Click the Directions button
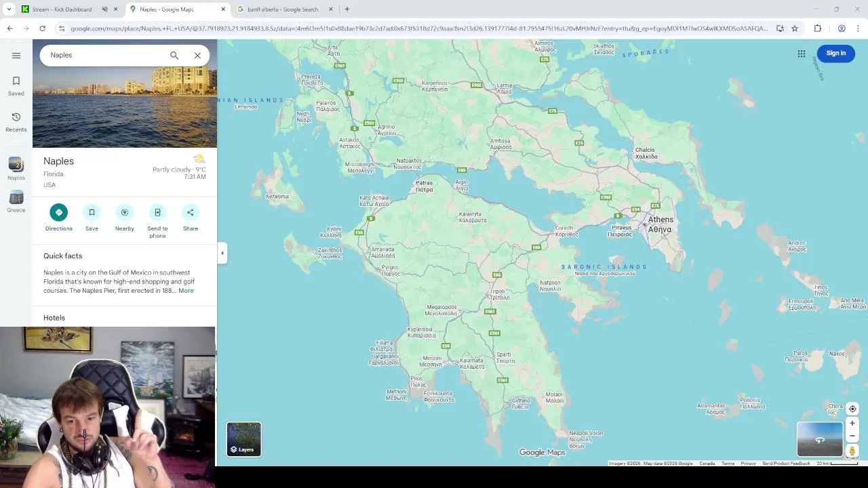 (x=59, y=218)
